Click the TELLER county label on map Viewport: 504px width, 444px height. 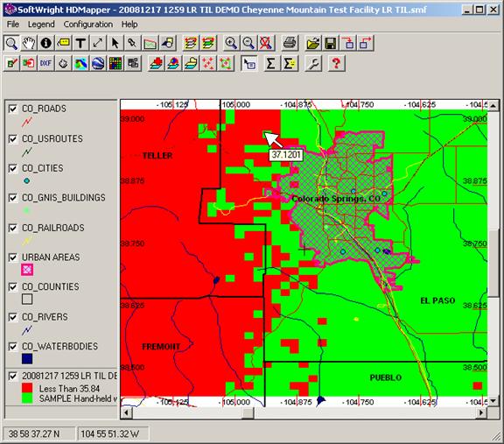[x=157, y=156]
